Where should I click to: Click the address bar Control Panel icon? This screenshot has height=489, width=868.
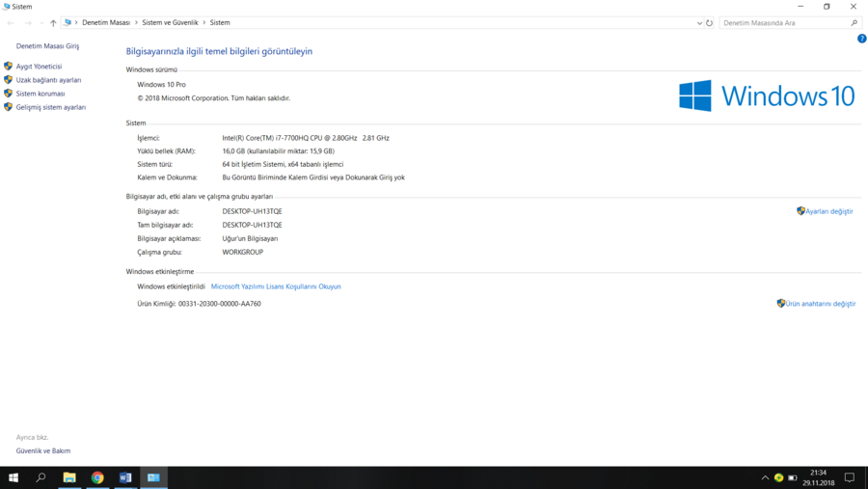pyautogui.click(x=68, y=23)
